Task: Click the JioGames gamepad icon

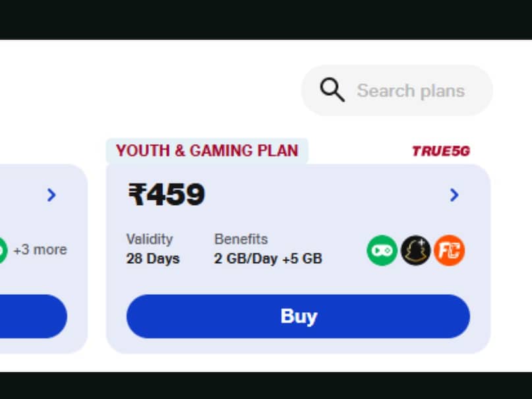Action: 381,249
